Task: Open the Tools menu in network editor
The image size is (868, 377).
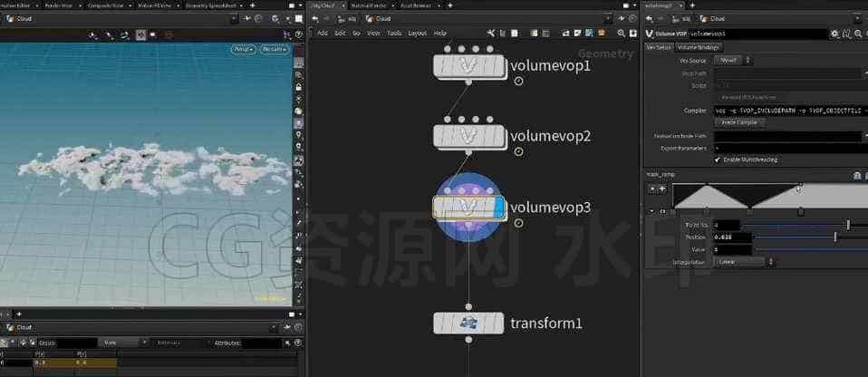Action: [394, 34]
